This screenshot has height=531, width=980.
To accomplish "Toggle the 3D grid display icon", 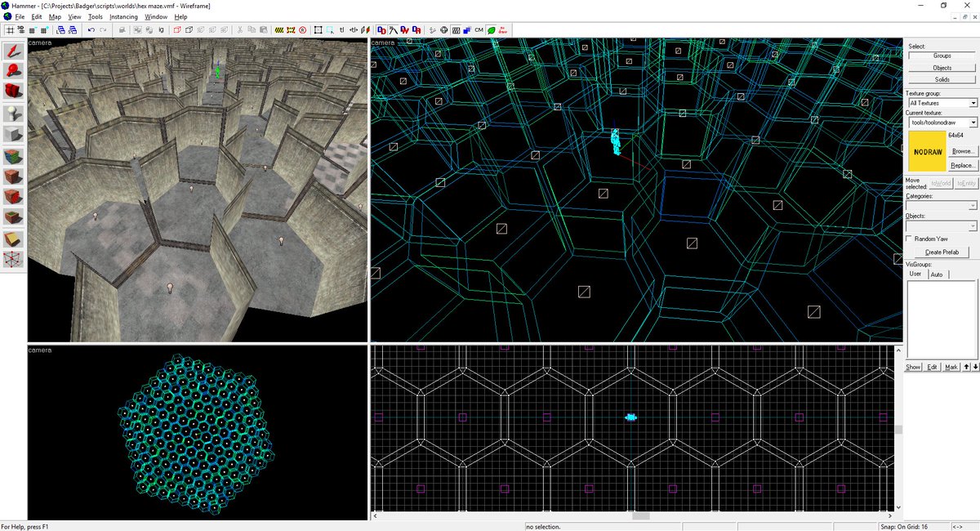I will [20, 29].
